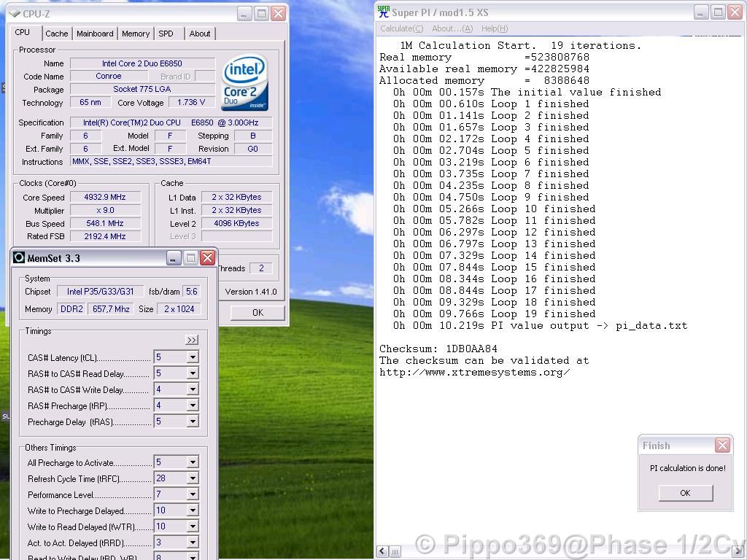The width and height of the screenshot is (747, 560).
Task: Open the Mainboard tab in CPU-Z
Action: pyautogui.click(x=95, y=34)
